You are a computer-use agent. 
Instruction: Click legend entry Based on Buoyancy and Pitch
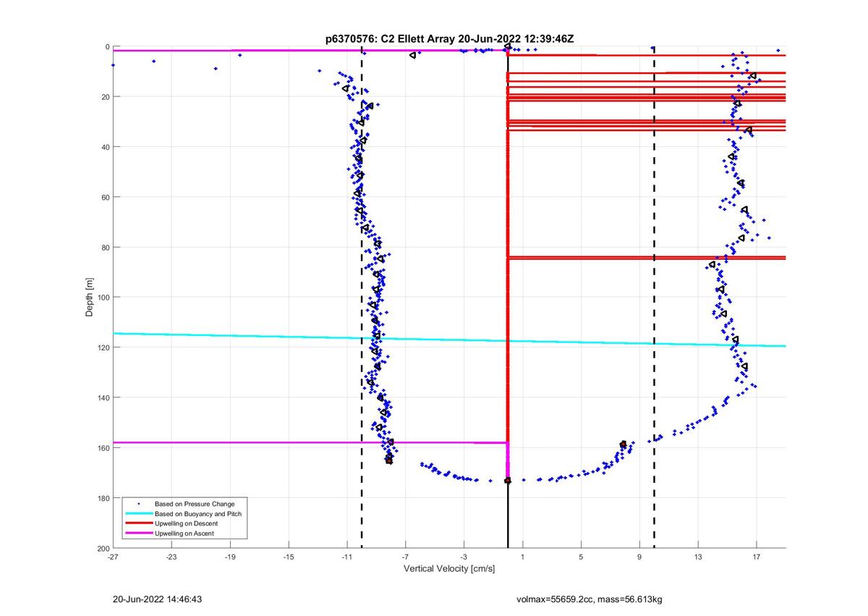click(198, 514)
